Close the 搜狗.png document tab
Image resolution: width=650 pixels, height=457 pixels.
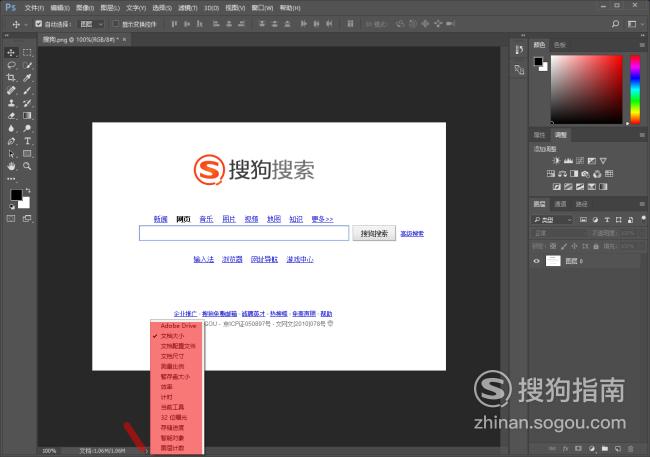(x=124, y=39)
